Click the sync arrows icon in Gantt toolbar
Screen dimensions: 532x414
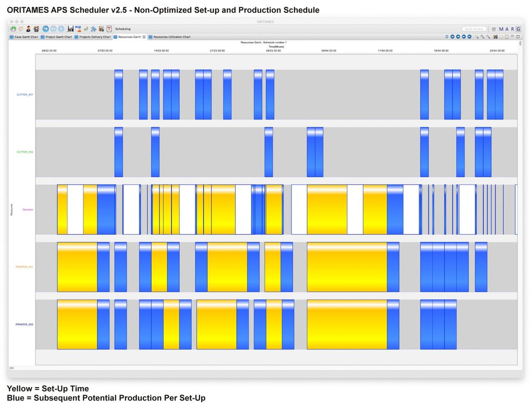pos(446,37)
